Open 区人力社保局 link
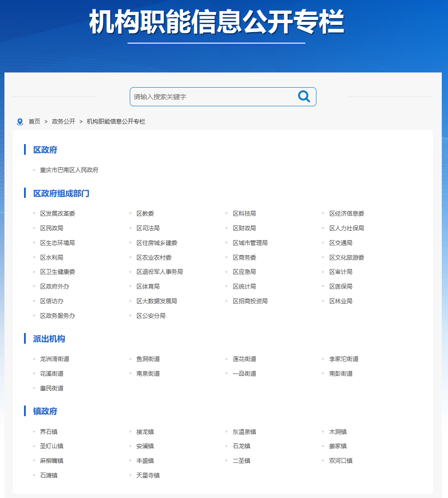 346,228
